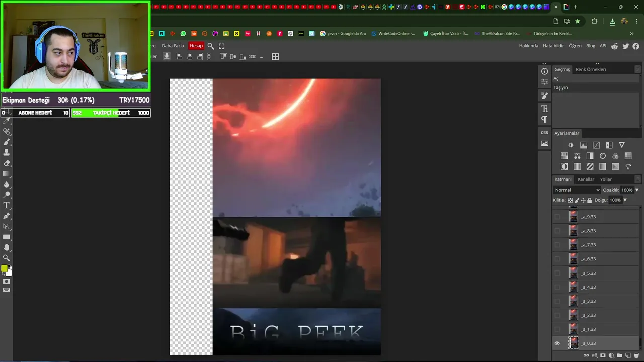Show the _a_1,33 layer
644x362 pixels.
coord(557,329)
